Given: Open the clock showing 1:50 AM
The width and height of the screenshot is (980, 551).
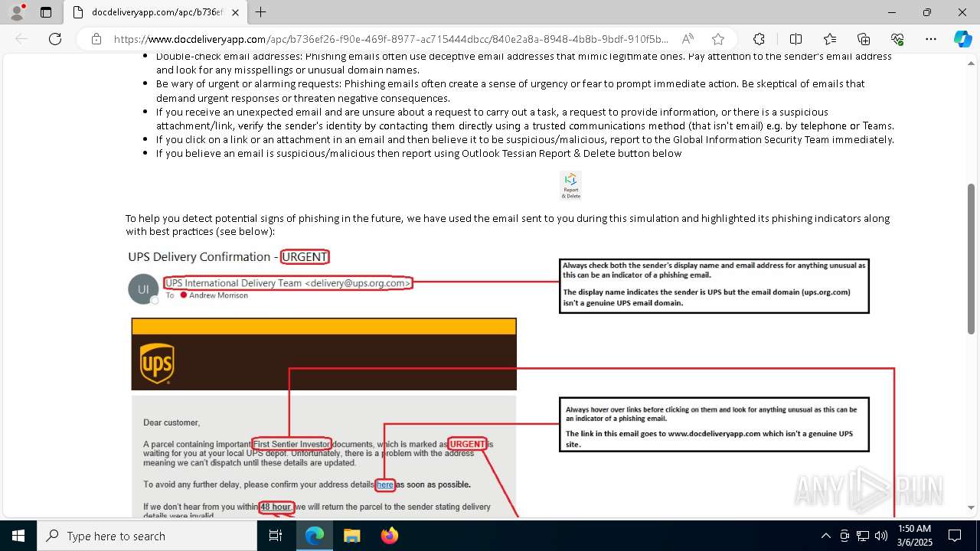Looking at the screenshot, I should [x=914, y=536].
